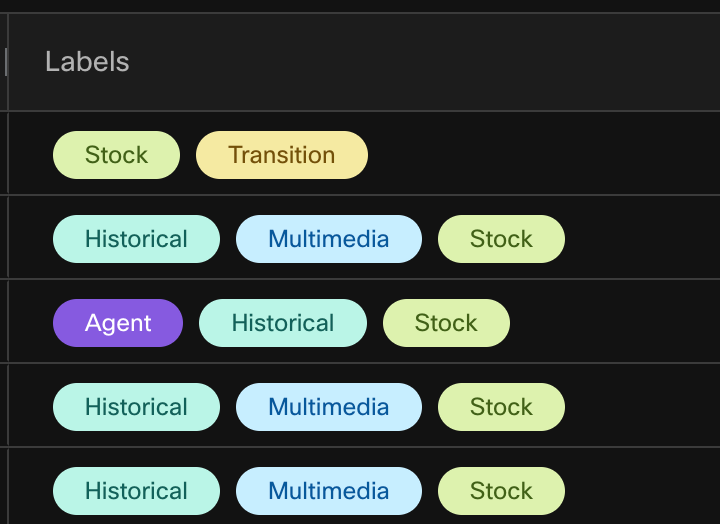Viewport: 720px width, 524px height.
Task: Select the Multimedia label in the fourth row
Action: click(x=328, y=407)
